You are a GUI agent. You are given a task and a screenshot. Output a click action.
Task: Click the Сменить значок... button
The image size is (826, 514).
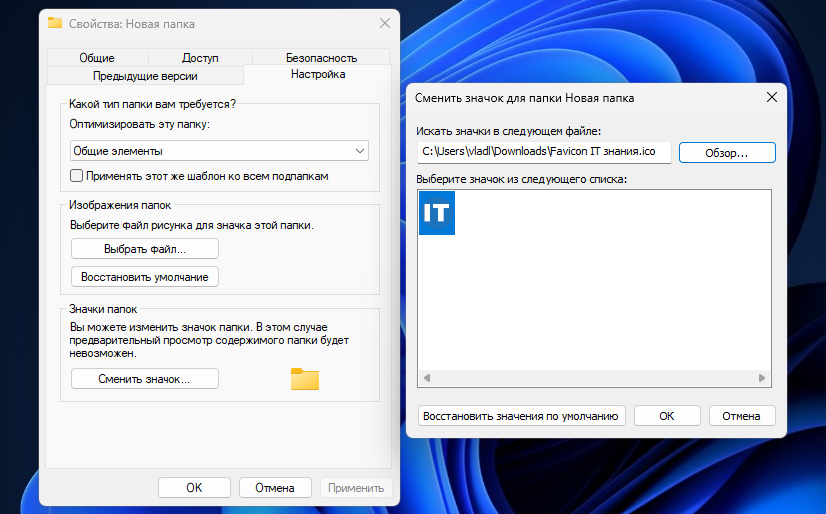pyautogui.click(x=145, y=379)
